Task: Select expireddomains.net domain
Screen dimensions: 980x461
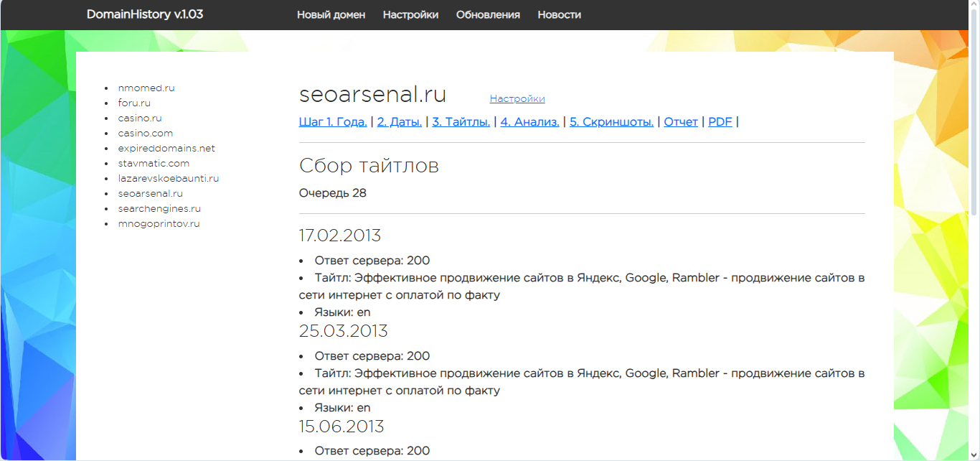Action: pos(166,149)
